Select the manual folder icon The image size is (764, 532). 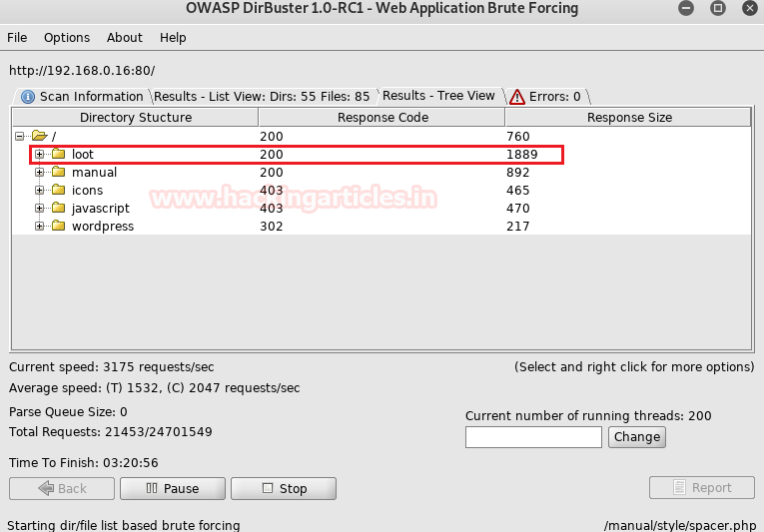point(59,172)
